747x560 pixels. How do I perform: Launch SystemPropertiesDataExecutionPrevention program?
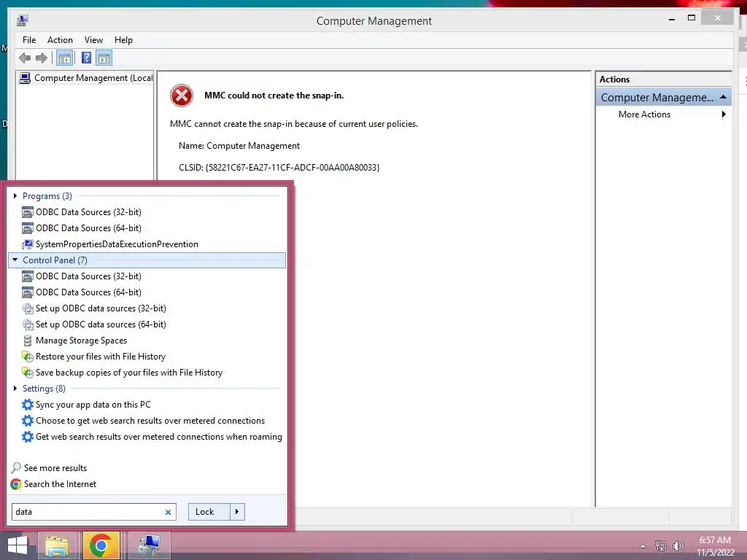pyautogui.click(x=117, y=244)
